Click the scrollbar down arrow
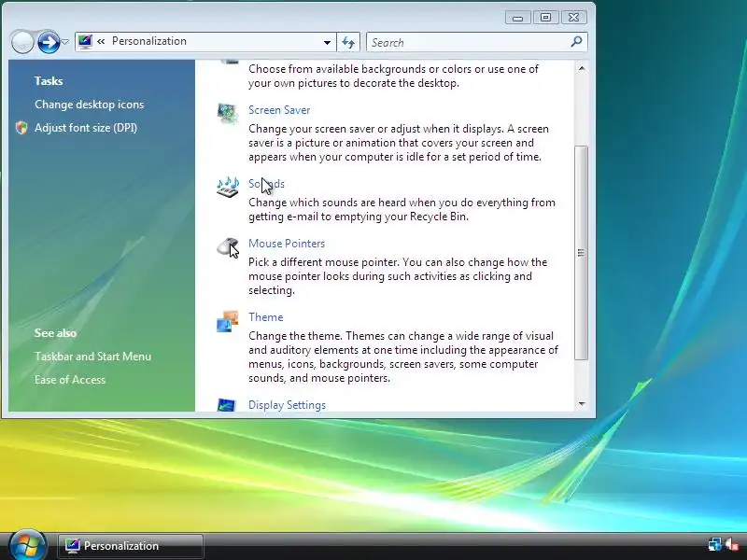This screenshot has width=747, height=560. point(582,404)
